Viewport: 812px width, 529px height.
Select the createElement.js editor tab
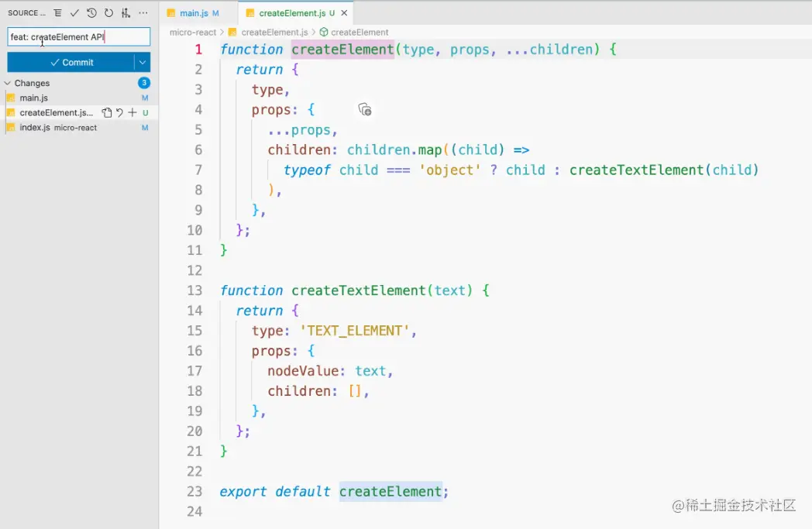(296, 13)
